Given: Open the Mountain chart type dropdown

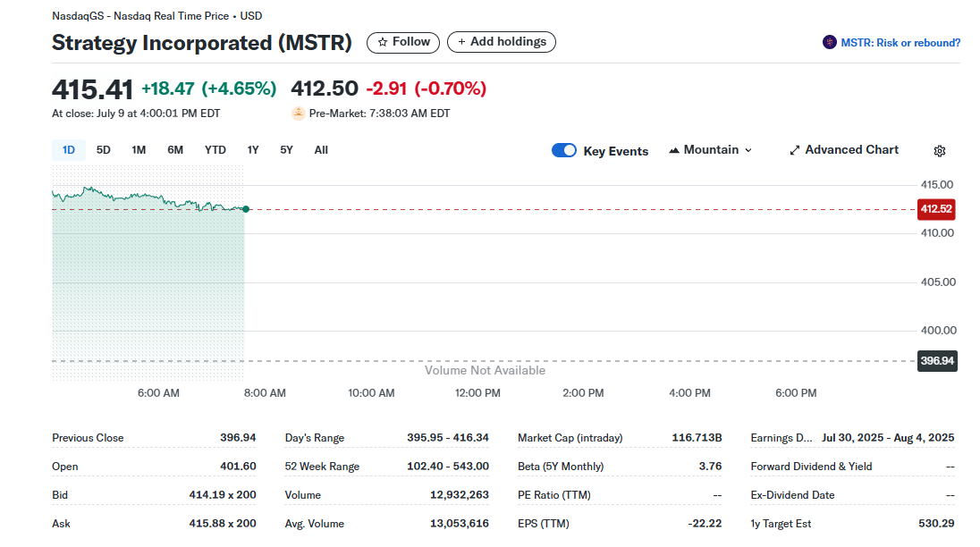Looking at the screenshot, I should tap(711, 150).
